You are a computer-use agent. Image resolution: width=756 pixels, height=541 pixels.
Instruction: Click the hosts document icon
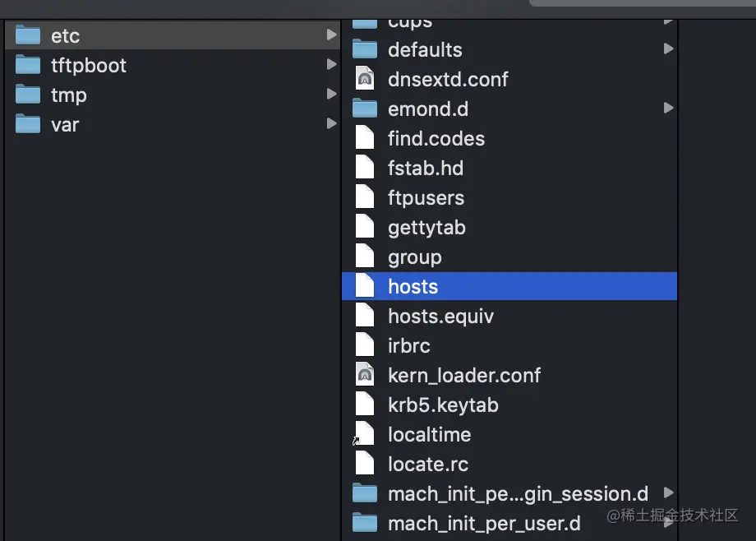tap(365, 285)
